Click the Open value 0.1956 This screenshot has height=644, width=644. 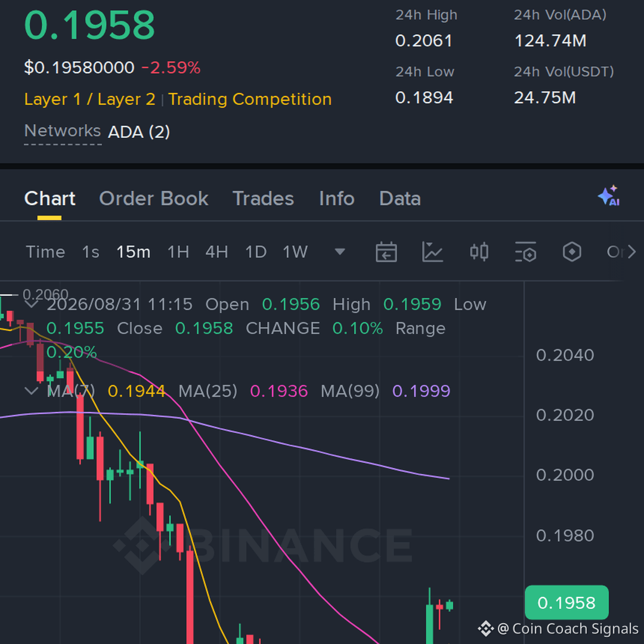[x=291, y=305]
